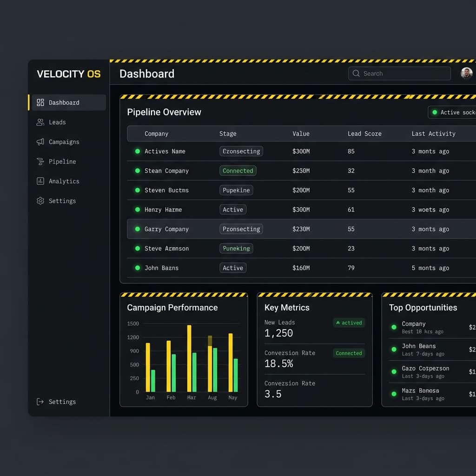Sort by Last Activity column header

click(433, 133)
